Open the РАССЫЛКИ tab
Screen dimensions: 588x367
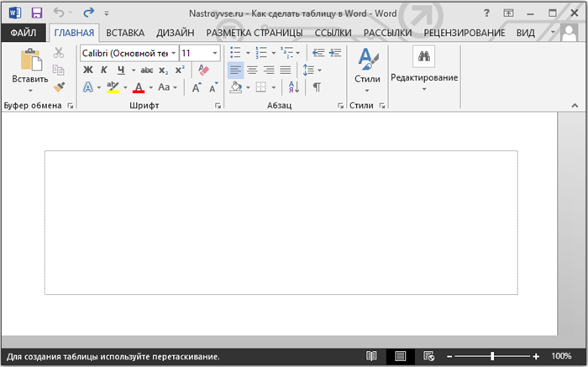387,33
